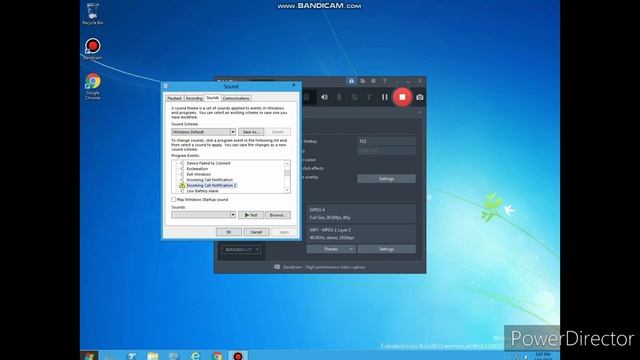The image size is (640, 360).
Task: Open Chrome from the taskbar
Action: coord(217,356)
